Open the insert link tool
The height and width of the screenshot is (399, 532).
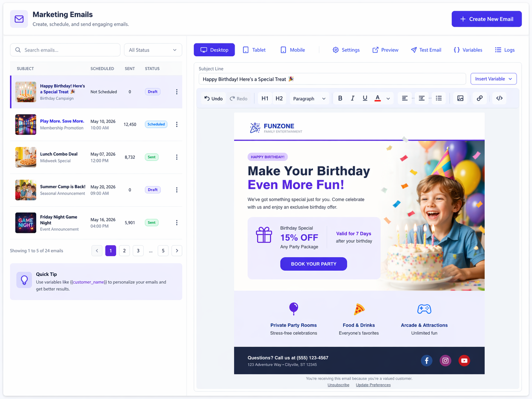479,98
